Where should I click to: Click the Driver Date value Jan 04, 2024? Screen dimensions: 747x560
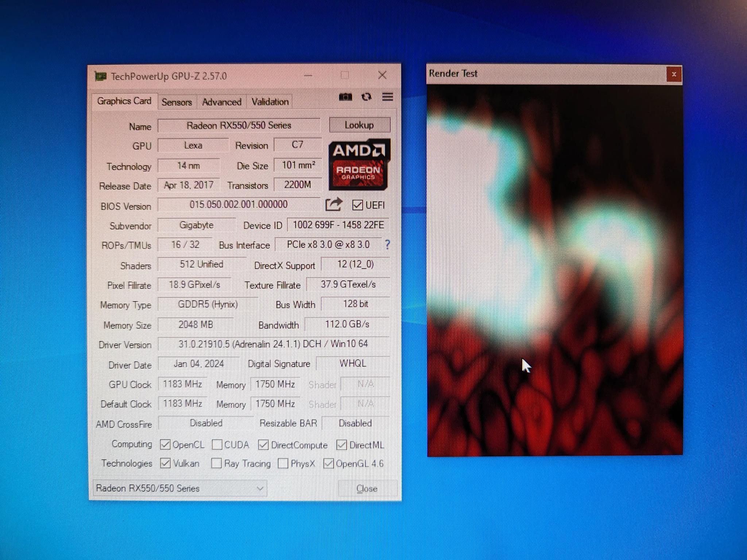[199, 364]
